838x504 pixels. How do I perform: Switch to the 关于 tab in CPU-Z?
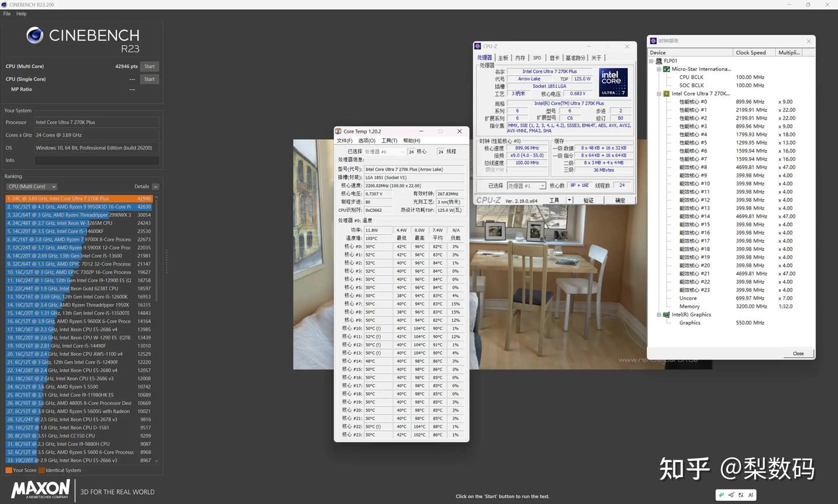pos(596,58)
